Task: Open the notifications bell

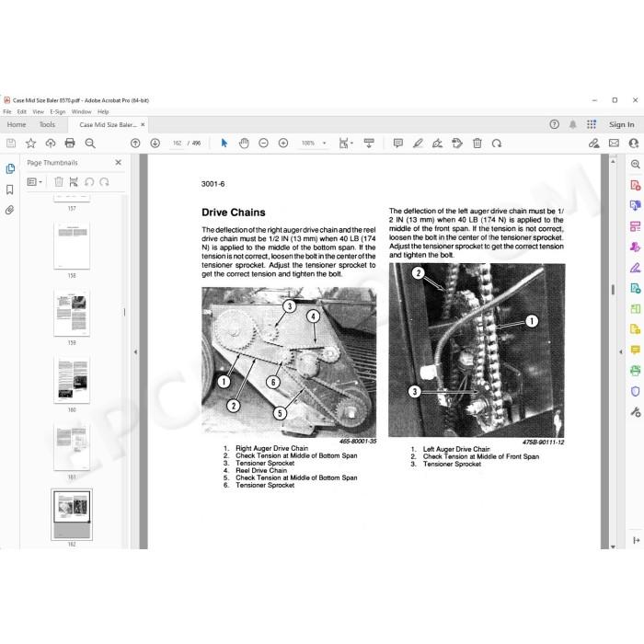Action: click(573, 124)
